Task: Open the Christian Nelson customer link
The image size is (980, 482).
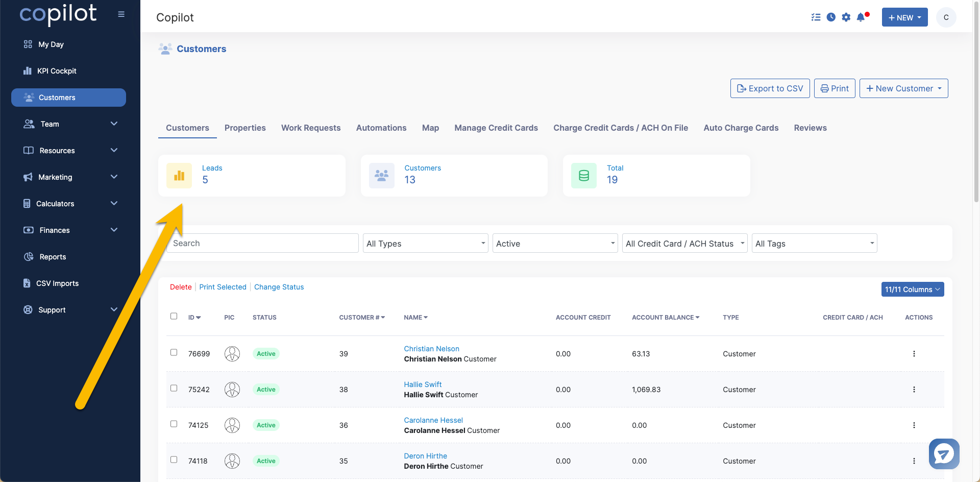Action: (431, 349)
